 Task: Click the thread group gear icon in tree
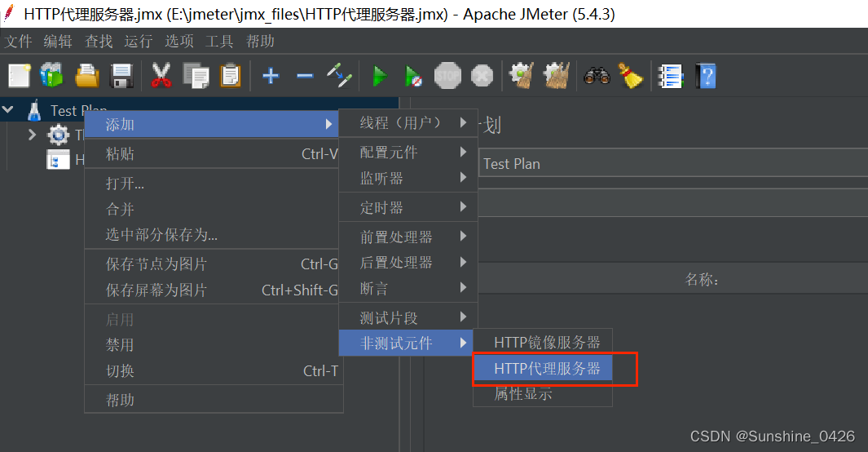coord(59,135)
